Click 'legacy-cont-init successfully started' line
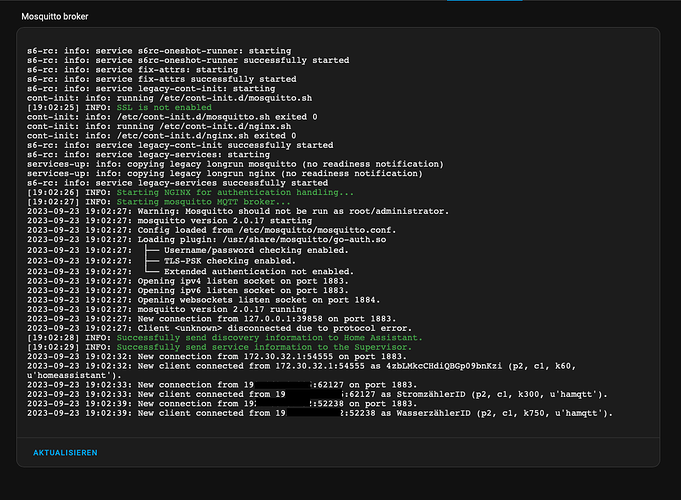 [180, 145]
